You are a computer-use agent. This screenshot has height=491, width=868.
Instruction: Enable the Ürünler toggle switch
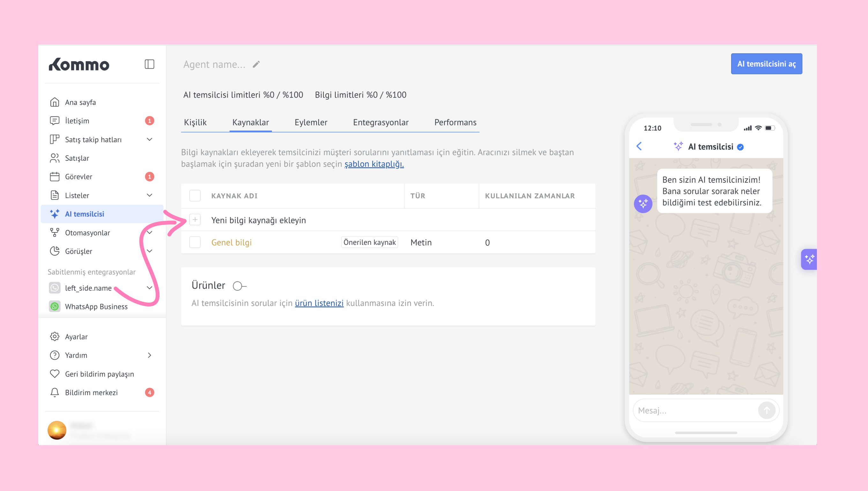239,286
